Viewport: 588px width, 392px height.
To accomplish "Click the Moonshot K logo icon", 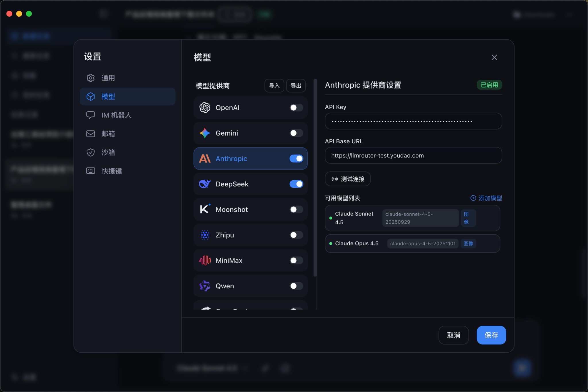I will click(x=205, y=209).
